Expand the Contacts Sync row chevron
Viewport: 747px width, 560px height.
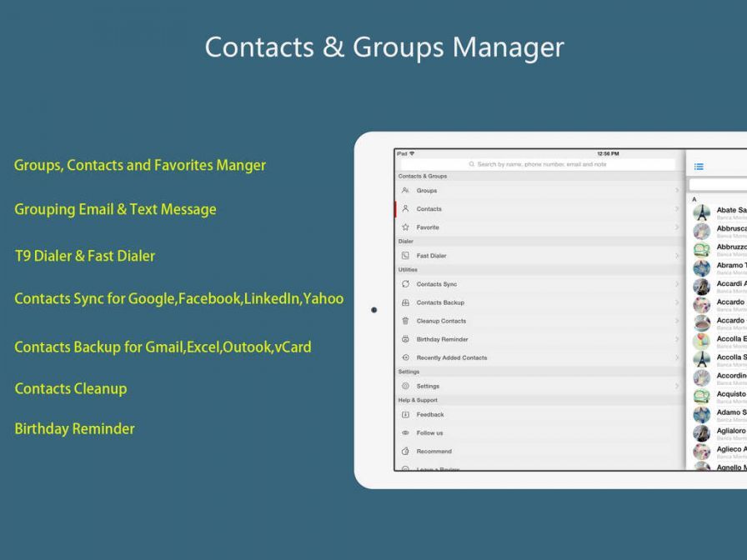(x=677, y=284)
